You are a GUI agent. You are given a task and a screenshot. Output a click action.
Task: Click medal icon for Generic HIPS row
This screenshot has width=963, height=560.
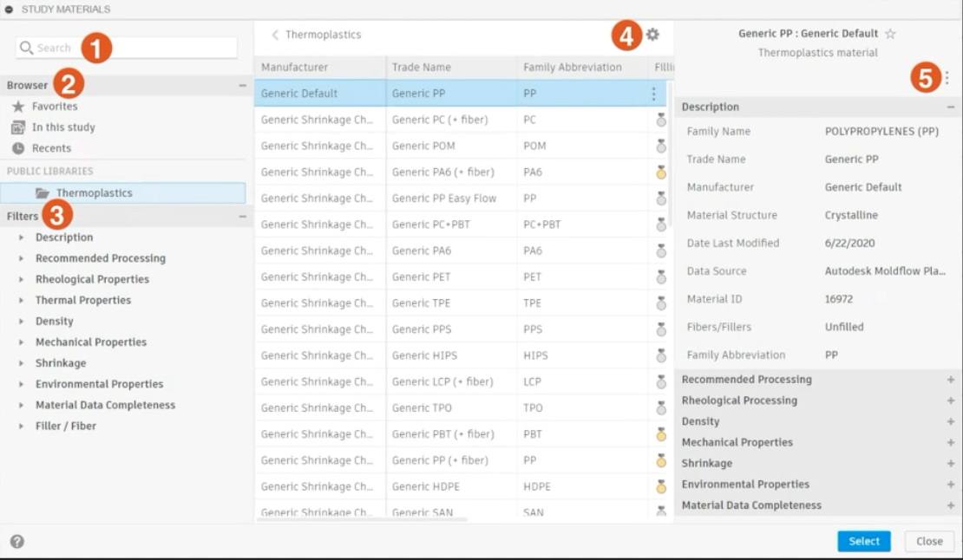coord(661,355)
